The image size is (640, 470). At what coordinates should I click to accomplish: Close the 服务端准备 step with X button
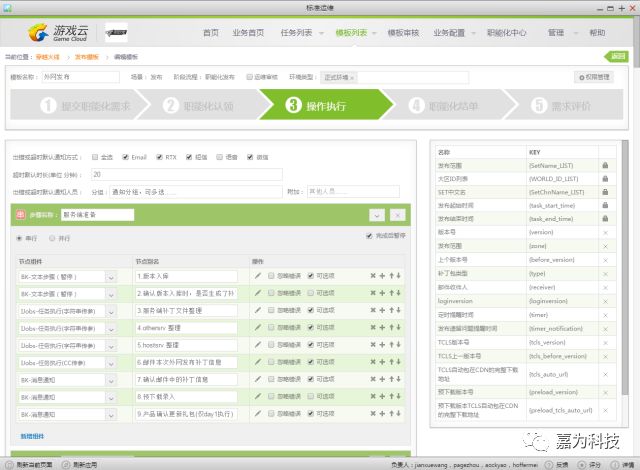pos(398,214)
